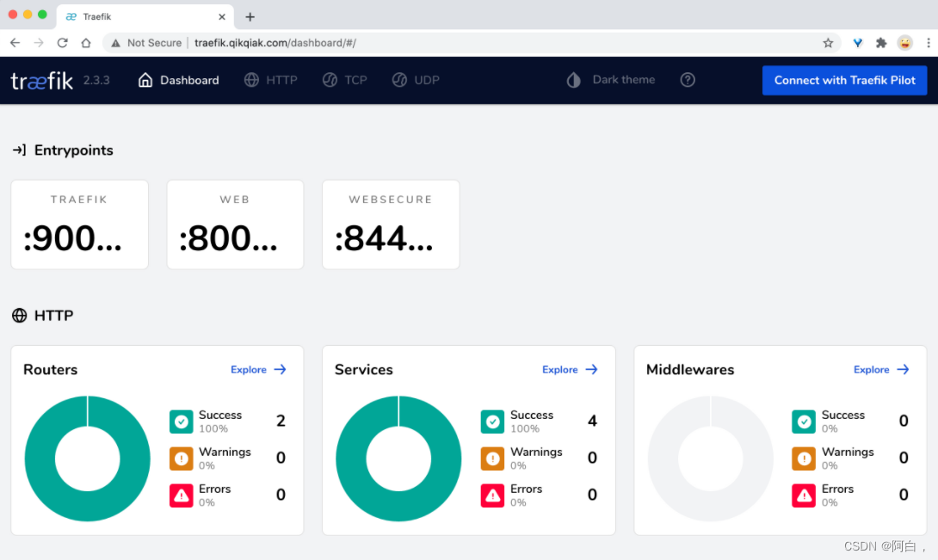
Task: Click the Routers Errors triangle icon
Action: [x=182, y=495]
